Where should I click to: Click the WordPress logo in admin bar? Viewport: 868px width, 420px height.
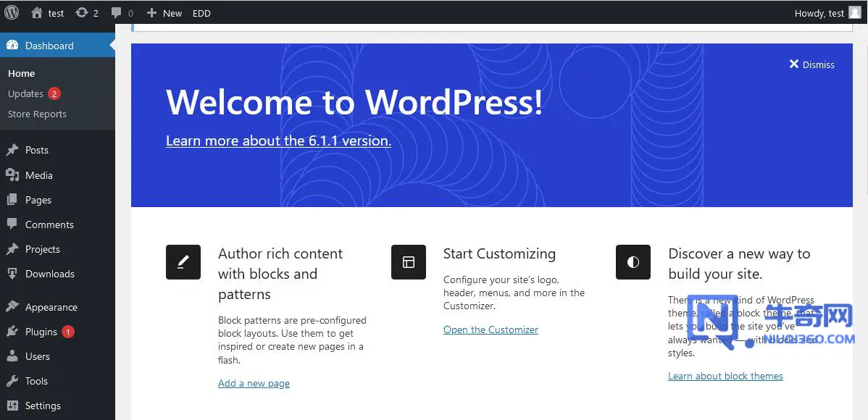[x=12, y=12]
